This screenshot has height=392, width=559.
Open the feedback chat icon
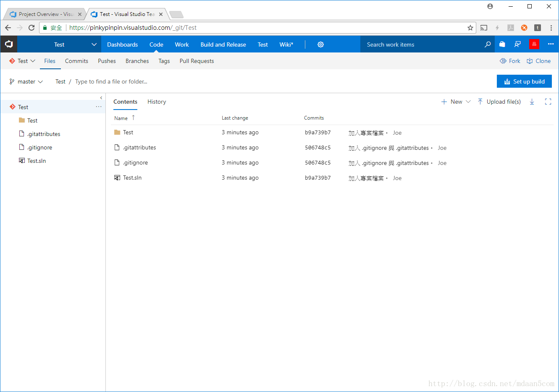pyautogui.click(x=517, y=44)
